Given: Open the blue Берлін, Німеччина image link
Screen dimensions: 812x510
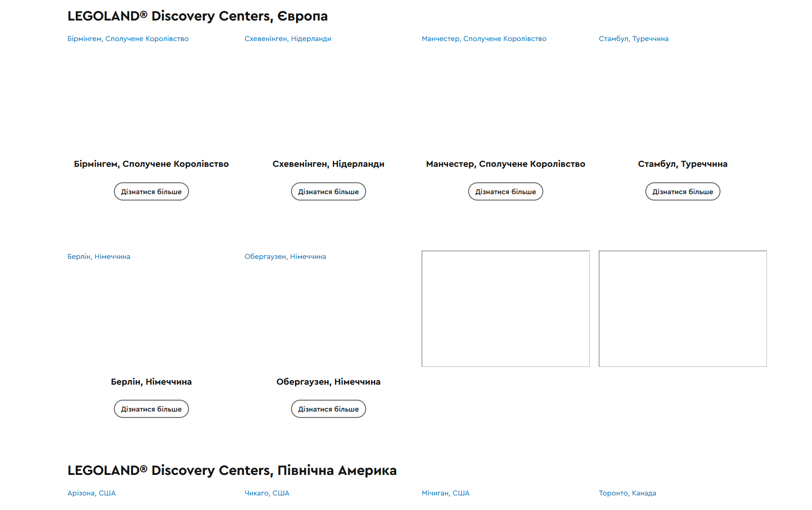Looking at the screenshot, I should coord(99,257).
